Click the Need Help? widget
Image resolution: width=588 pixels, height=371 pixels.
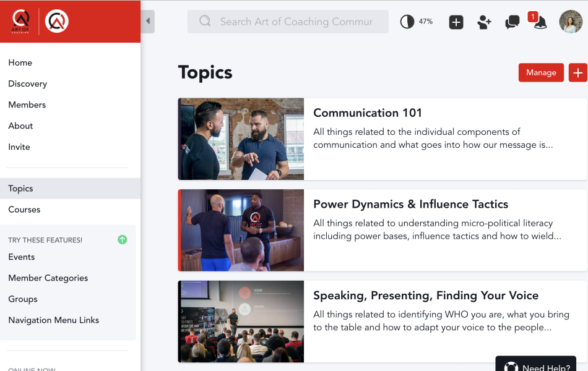tap(536, 365)
